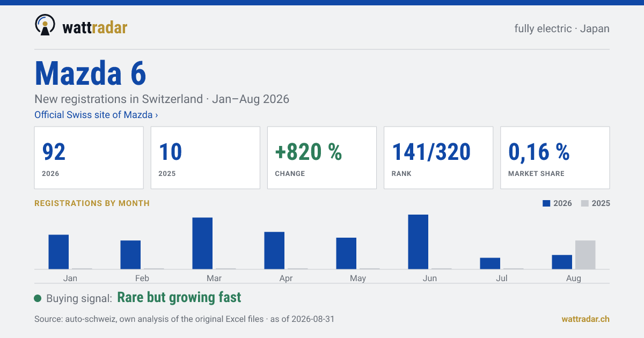
Task: Click the Jun axis label
Action: click(430, 278)
